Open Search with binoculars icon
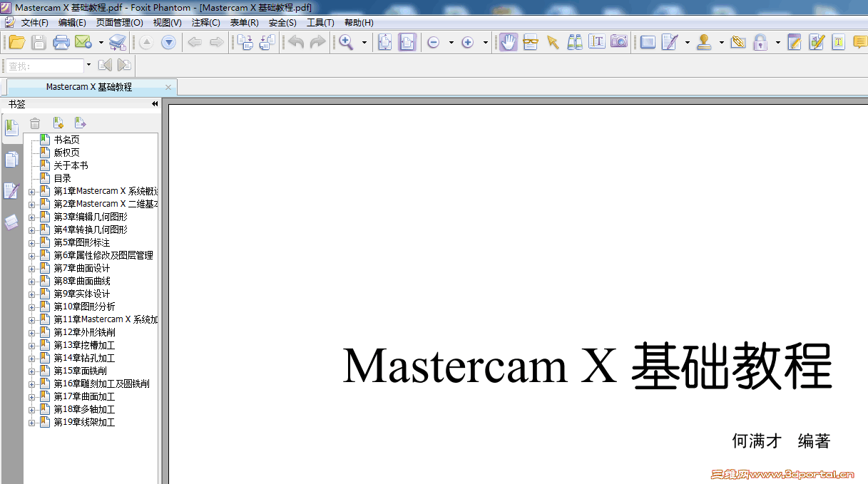This screenshot has width=868, height=484. [575, 43]
